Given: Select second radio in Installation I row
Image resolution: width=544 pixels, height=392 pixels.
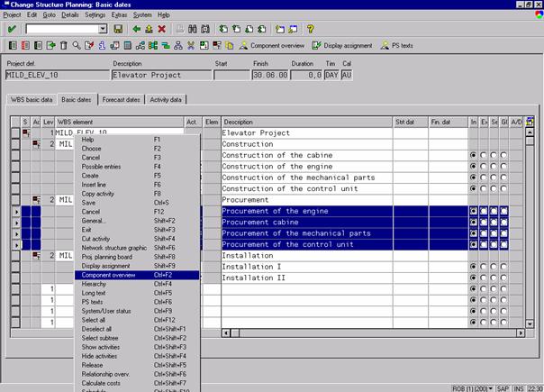Looking at the screenshot, I should tap(484, 267).
